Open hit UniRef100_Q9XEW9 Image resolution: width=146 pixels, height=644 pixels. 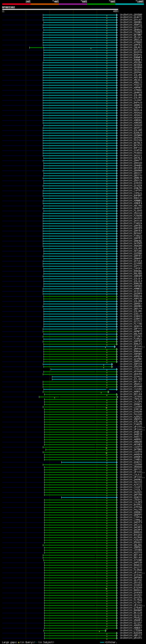coord(131,15)
